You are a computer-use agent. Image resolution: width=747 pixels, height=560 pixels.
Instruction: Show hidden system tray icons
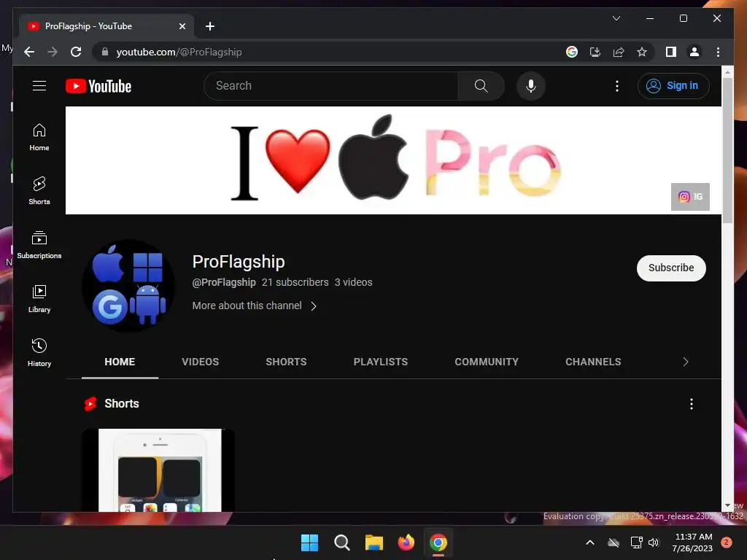point(589,542)
